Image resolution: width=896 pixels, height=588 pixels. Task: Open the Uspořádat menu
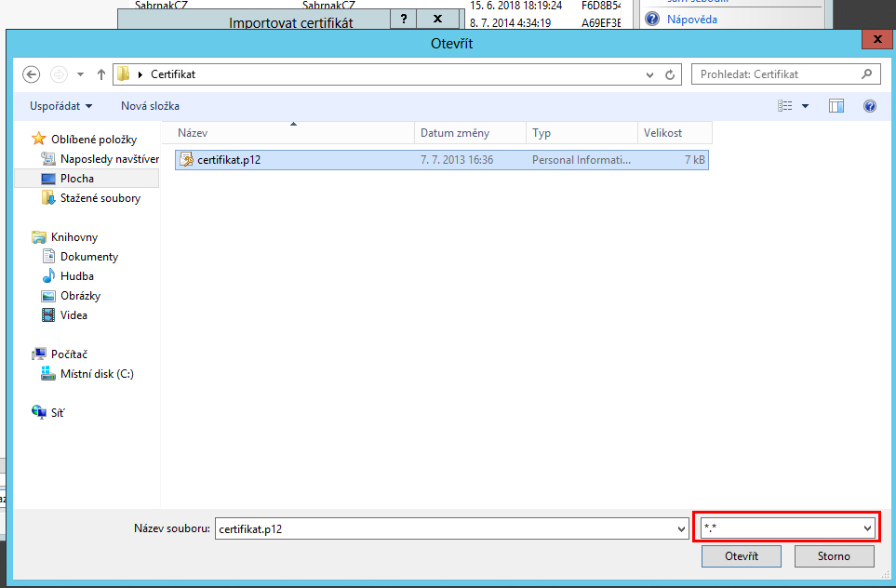(x=60, y=106)
